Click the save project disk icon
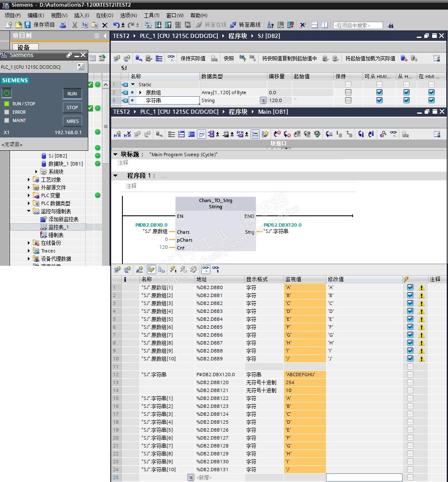This screenshot has width=448, height=482. (27, 25)
